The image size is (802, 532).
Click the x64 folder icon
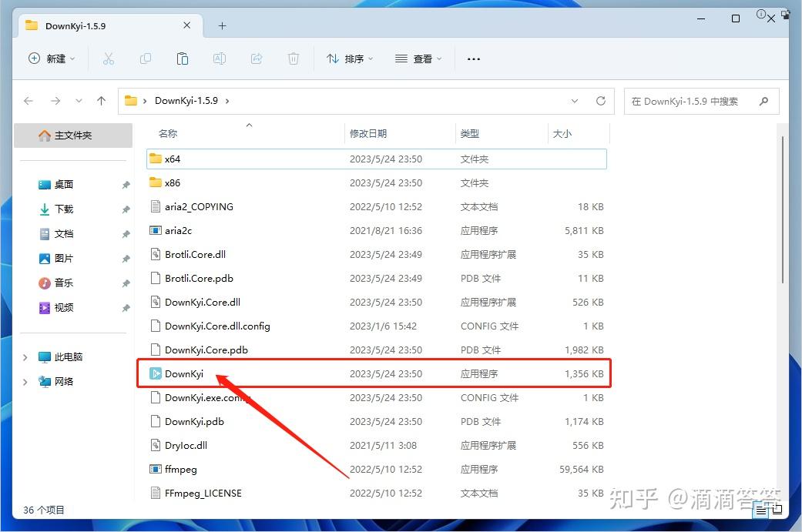156,159
